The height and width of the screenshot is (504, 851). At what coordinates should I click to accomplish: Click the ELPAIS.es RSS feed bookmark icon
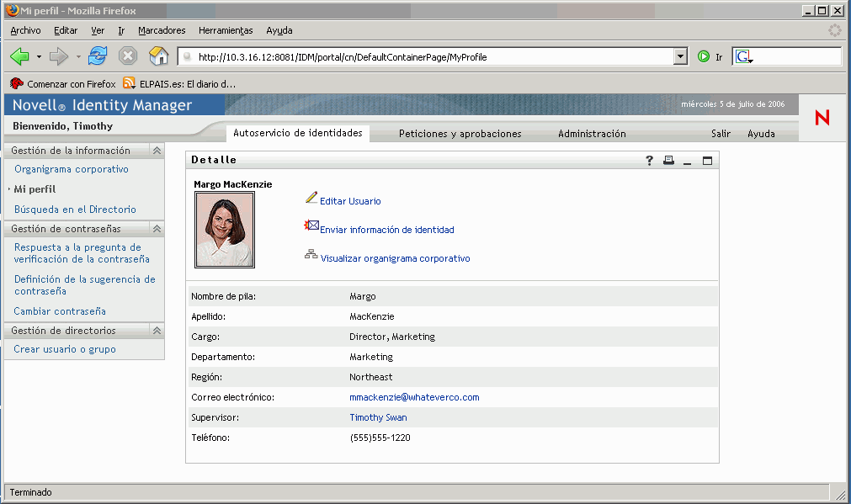(x=129, y=83)
